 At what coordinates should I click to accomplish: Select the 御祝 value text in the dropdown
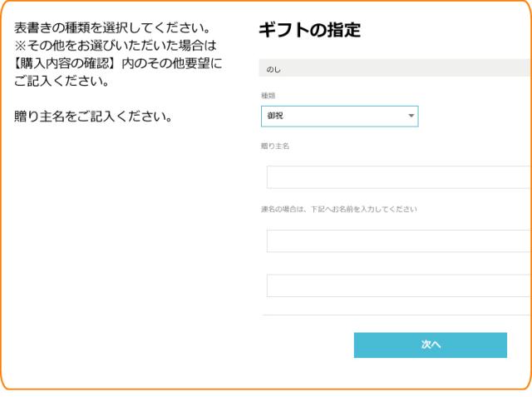tap(275, 117)
